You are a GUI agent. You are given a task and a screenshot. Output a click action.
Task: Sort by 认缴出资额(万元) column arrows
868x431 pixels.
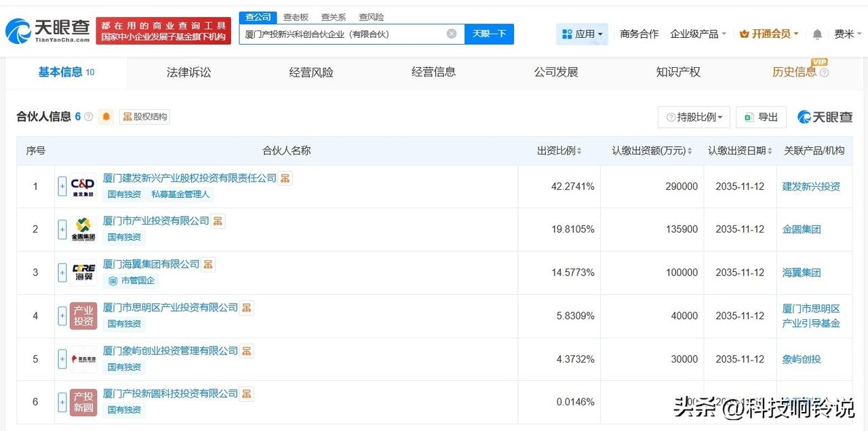[690, 151]
